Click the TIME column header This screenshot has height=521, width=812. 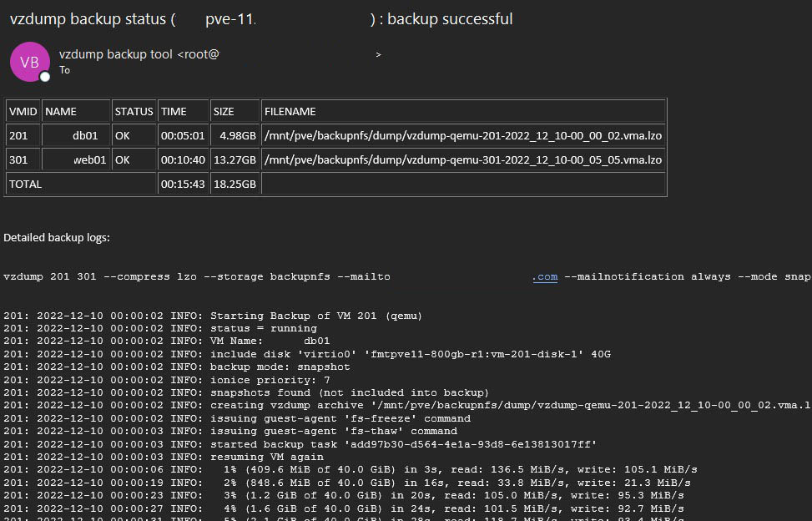[174, 111]
